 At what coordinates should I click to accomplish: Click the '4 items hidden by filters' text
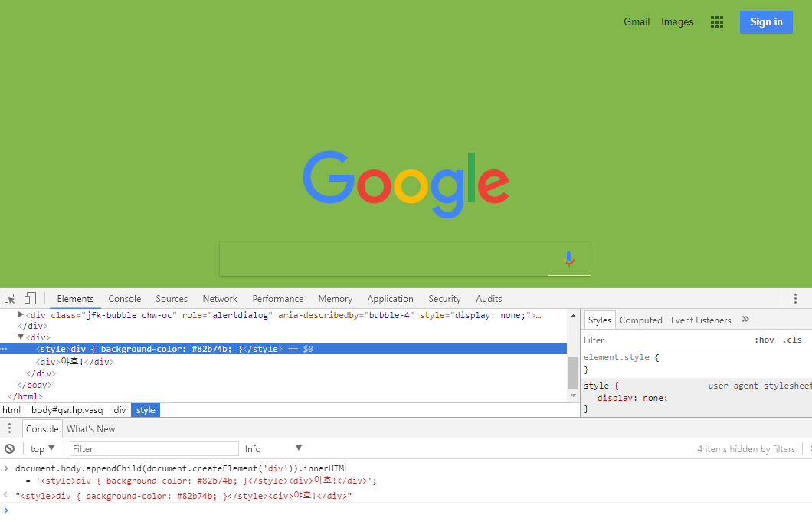pos(745,449)
